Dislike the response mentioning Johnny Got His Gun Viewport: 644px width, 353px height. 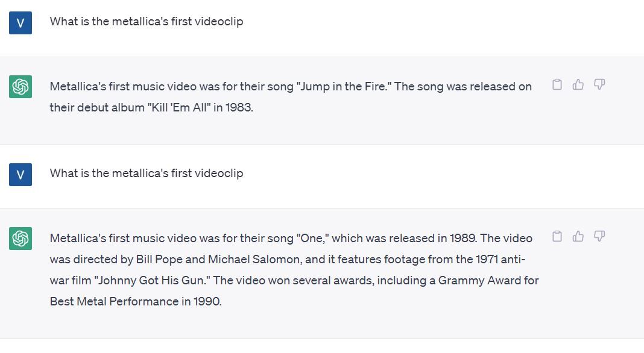click(599, 236)
